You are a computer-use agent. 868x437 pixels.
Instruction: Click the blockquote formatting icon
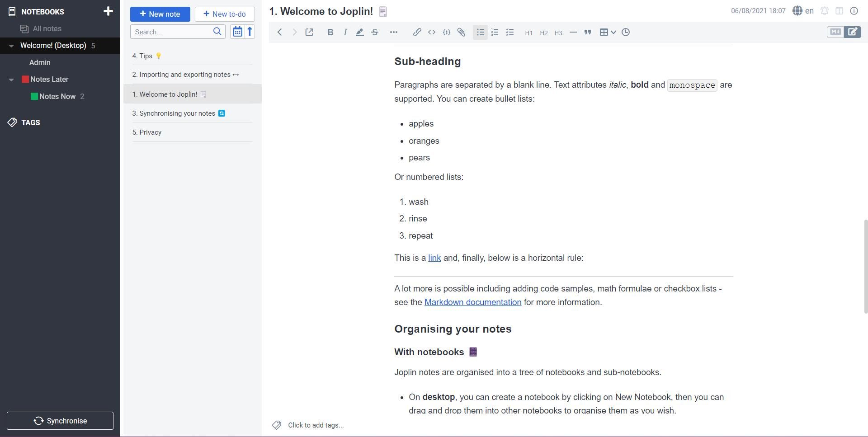[x=587, y=32]
